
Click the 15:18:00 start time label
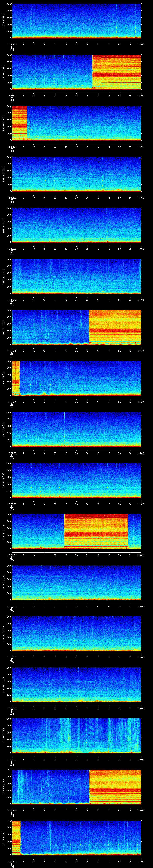click(x=12, y=249)
